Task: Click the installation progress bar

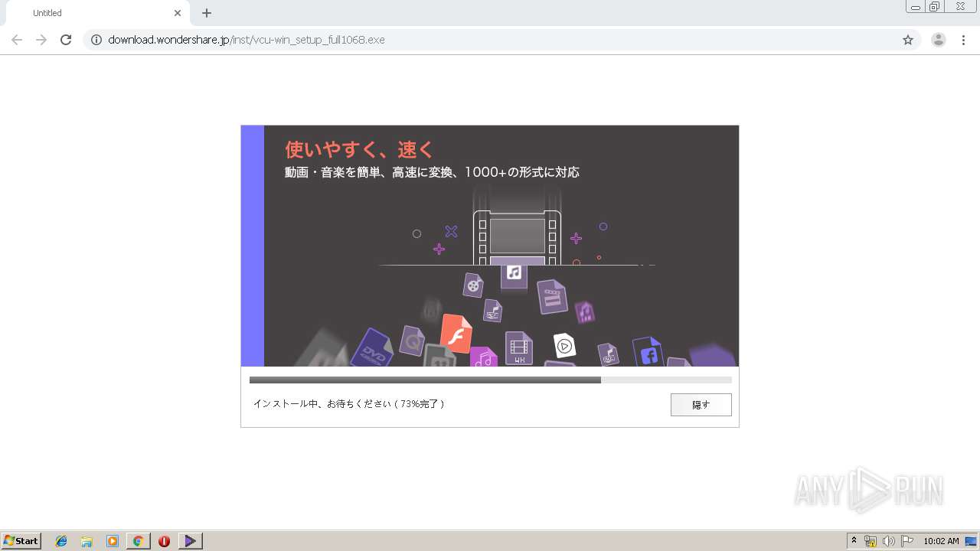Action: [x=490, y=380]
